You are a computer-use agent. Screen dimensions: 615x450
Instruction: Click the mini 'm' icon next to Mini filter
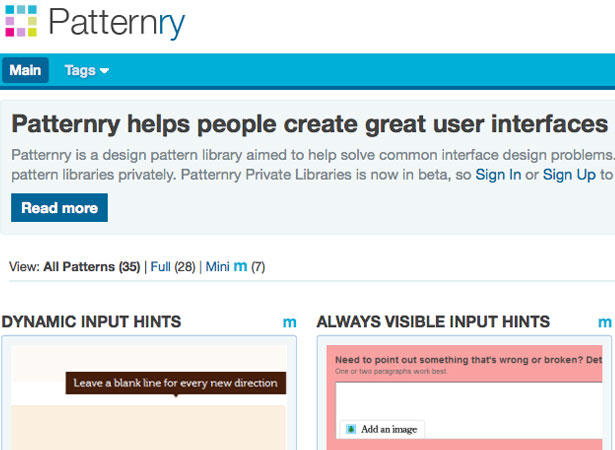[x=240, y=267]
